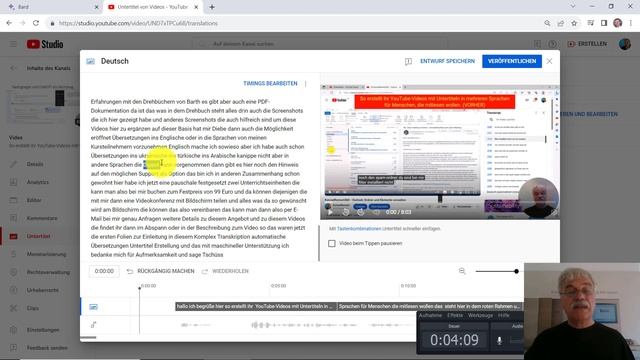Image resolution: width=640 pixels, height=360 pixels.
Task: Skip preview video forward ten seconds
Action: coord(361,212)
